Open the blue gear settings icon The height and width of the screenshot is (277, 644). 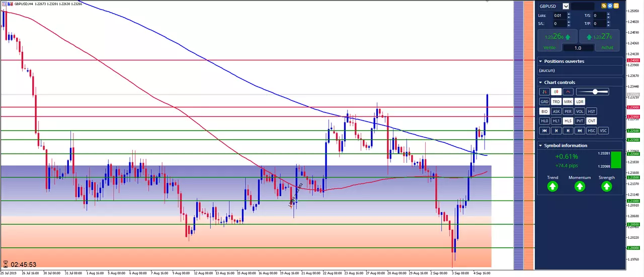610,6
